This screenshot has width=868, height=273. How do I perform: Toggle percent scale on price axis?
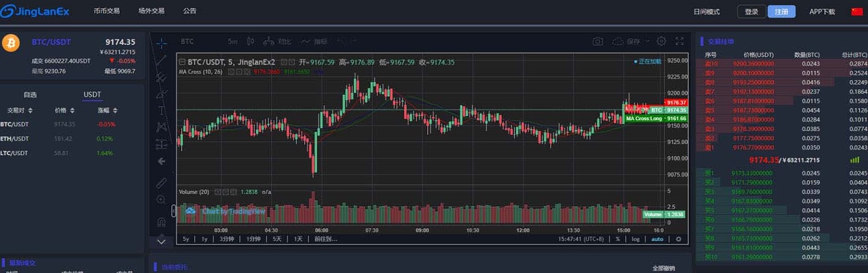[618, 239]
